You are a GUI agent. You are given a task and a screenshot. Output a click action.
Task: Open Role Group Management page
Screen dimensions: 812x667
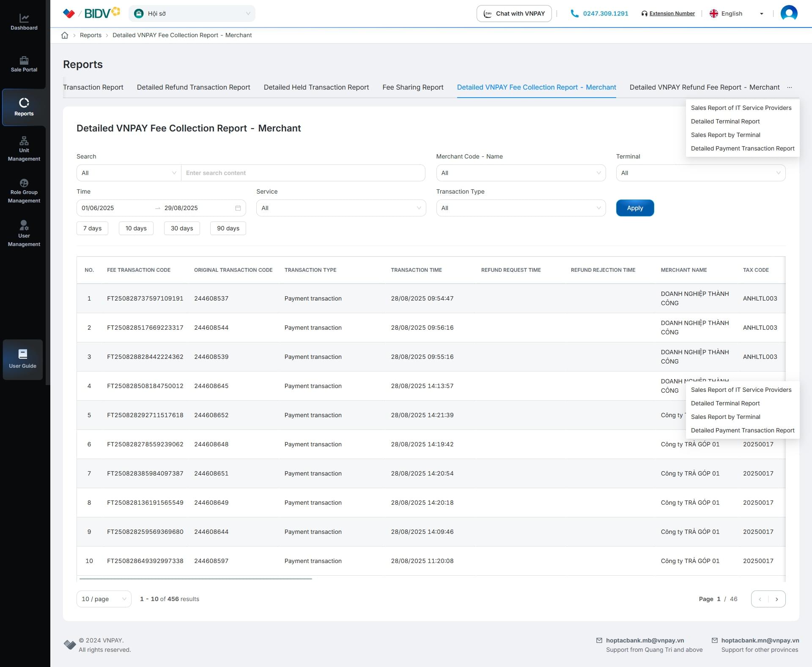tap(24, 191)
